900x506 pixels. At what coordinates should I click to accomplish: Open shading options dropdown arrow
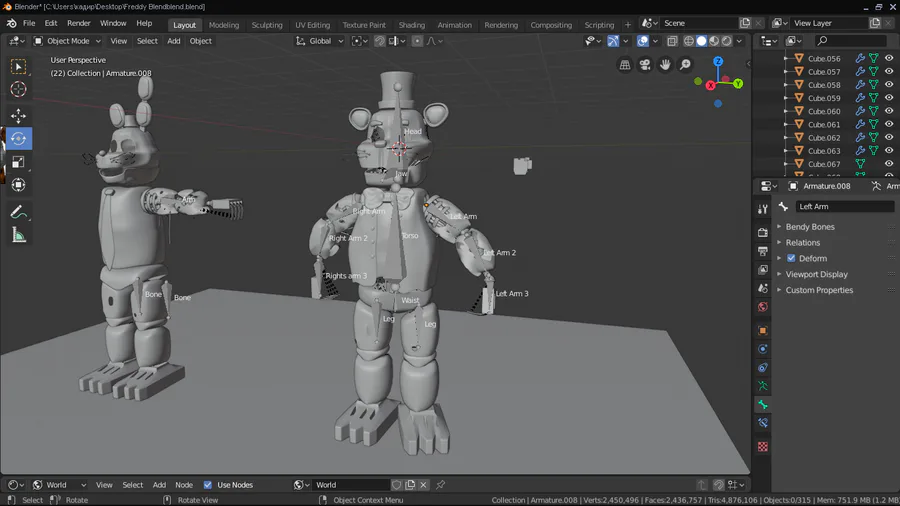739,41
